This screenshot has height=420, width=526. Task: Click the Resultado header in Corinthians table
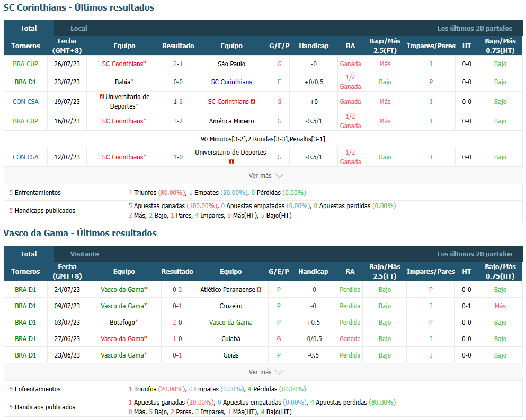point(178,46)
